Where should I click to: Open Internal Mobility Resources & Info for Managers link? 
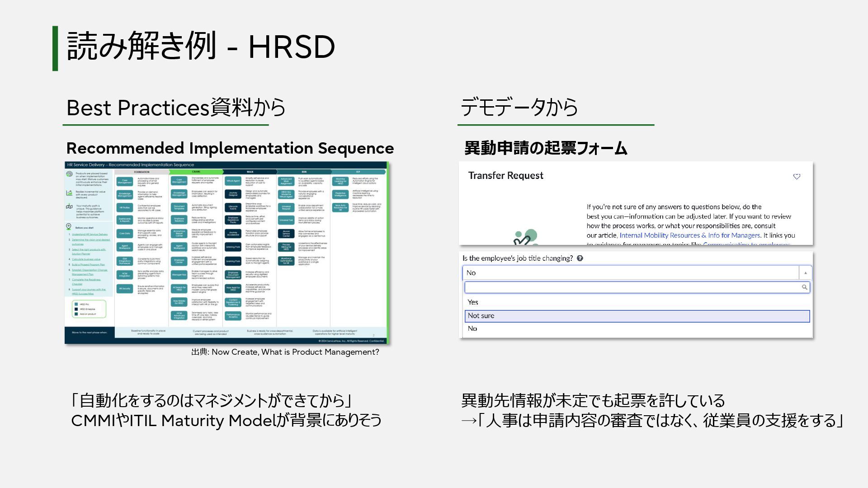pos(689,235)
